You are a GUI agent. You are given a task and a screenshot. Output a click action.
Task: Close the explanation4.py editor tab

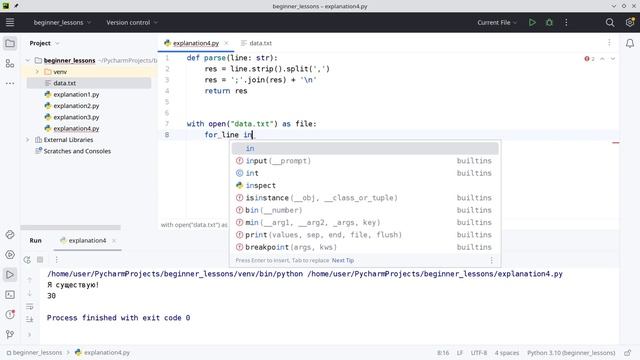click(226, 43)
